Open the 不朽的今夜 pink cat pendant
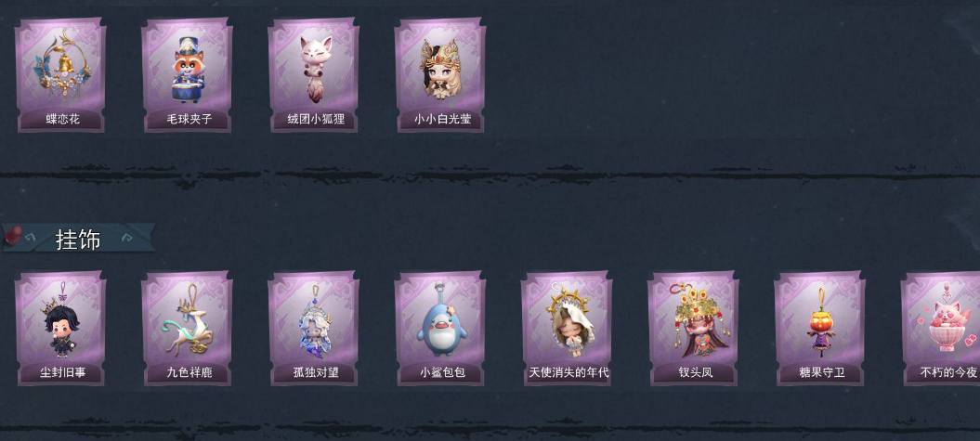 pos(941,328)
